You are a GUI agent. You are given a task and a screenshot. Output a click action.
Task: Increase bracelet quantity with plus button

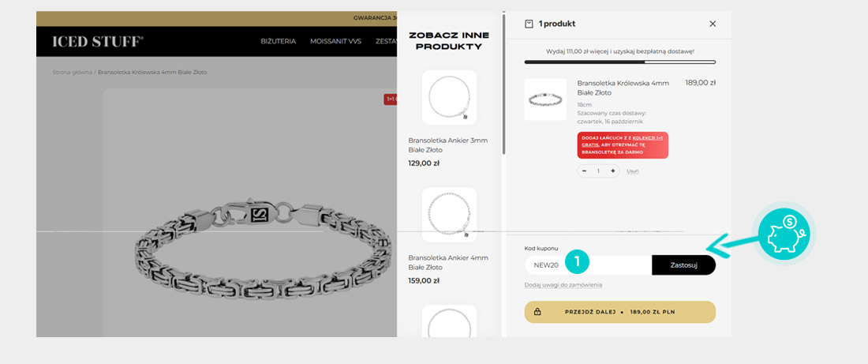pos(612,171)
